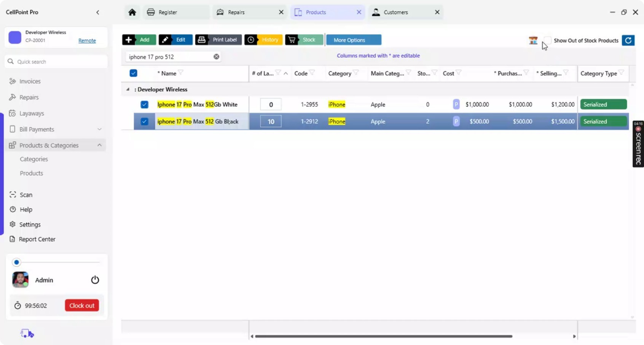Screen dimensions: 644x345
Task: Click the History button
Action: click(263, 40)
